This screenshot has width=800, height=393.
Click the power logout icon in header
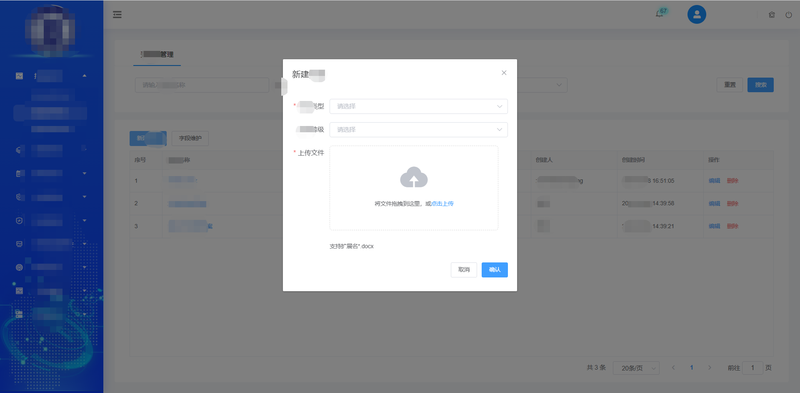[x=789, y=15]
